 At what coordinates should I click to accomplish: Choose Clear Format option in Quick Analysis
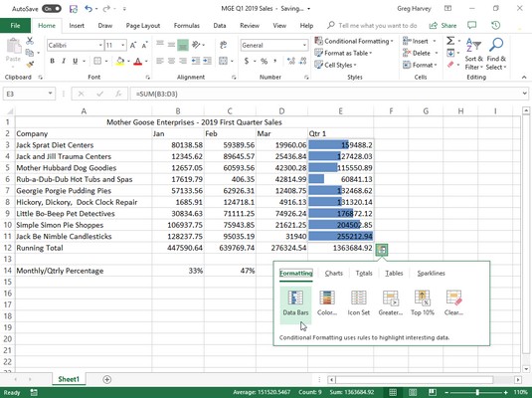coord(453,302)
